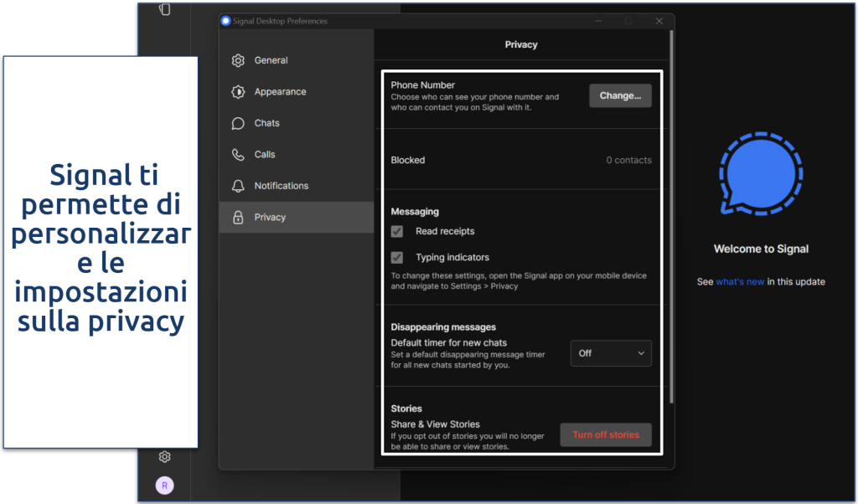
Task: Click the Appearance icon in preferences sidebar
Action: (x=238, y=92)
